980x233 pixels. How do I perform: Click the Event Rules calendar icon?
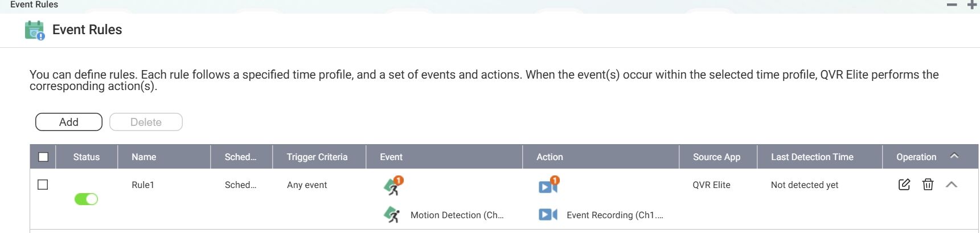34,30
